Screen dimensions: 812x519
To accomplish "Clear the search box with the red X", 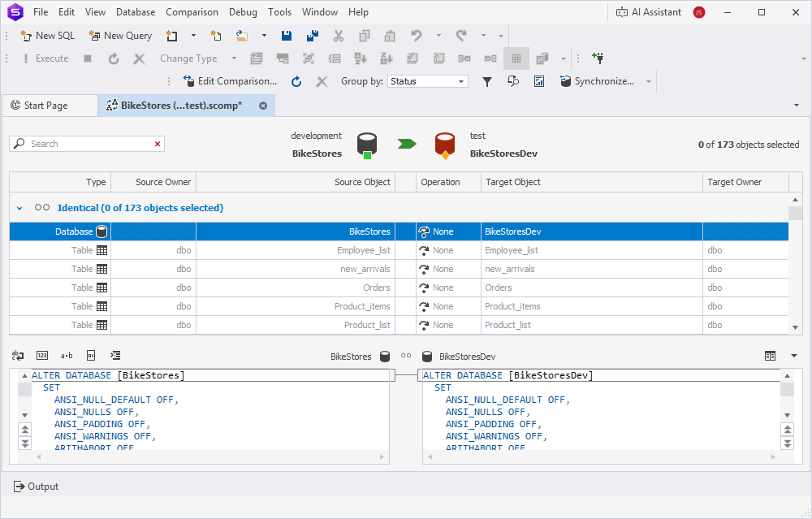I will (x=158, y=144).
